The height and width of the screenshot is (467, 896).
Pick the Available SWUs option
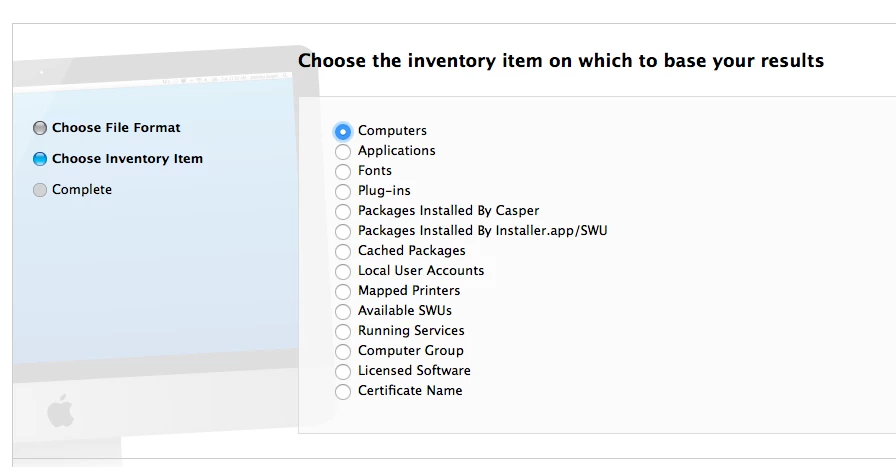[x=343, y=312]
